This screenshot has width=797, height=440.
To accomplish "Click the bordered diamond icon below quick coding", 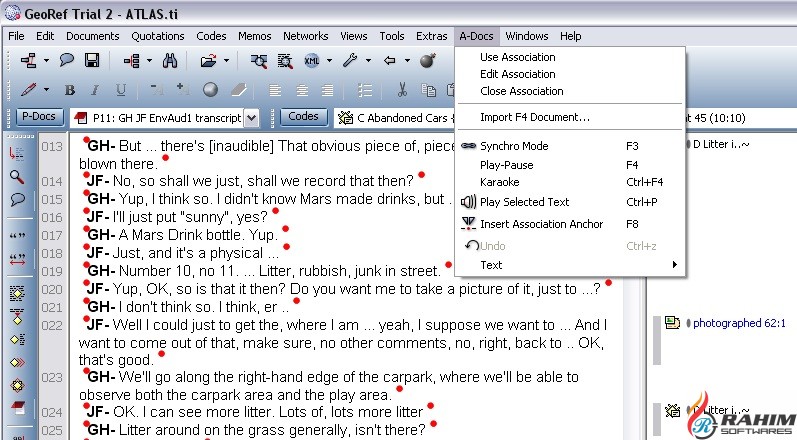I will (x=17, y=385).
